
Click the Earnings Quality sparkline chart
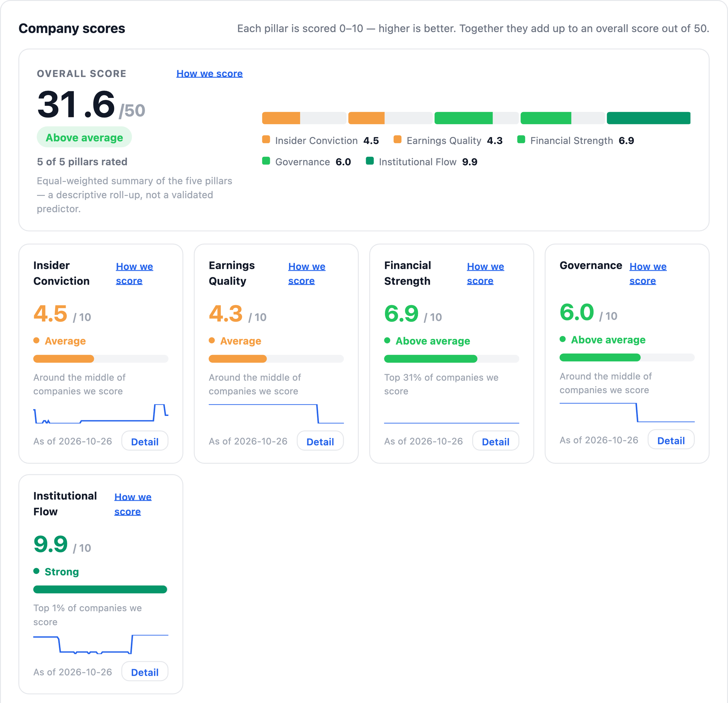276,413
